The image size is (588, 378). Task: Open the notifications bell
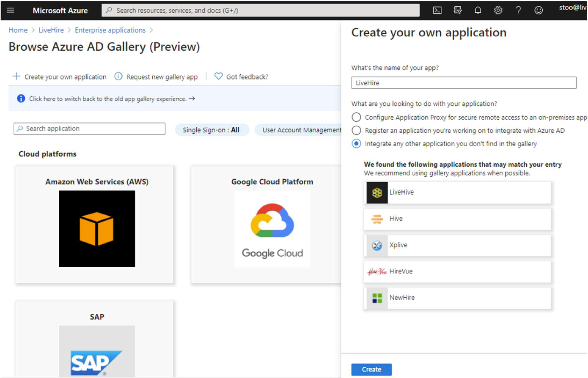[478, 10]
